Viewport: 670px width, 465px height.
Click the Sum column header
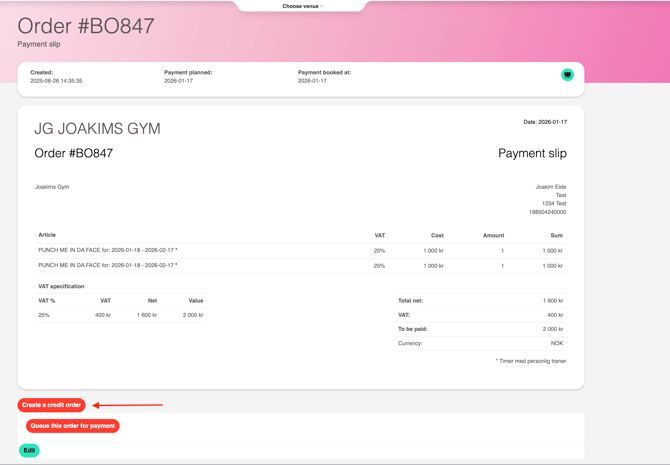coord(556,235)
